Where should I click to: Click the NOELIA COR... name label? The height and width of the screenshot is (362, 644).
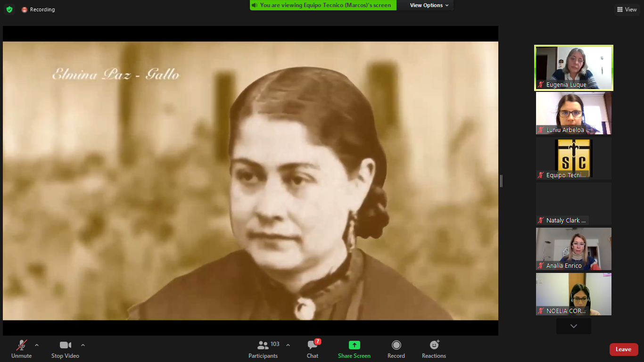tap(566, 311)
